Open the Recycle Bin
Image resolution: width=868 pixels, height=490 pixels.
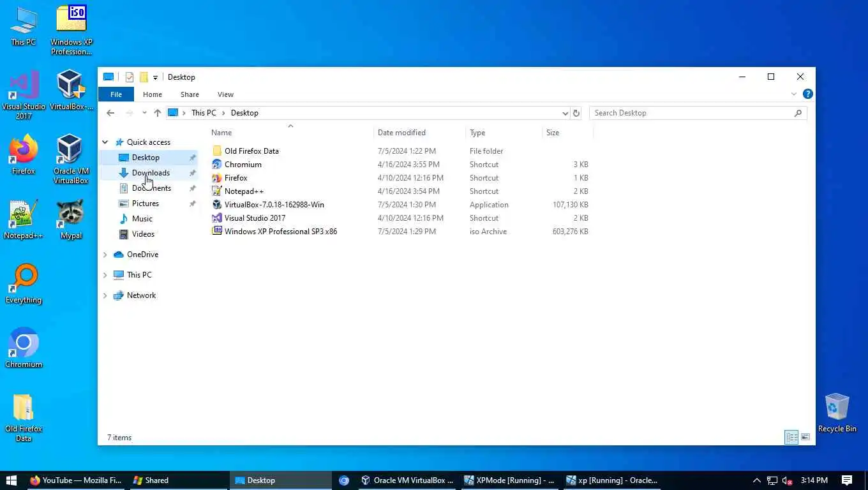point(837,413)
